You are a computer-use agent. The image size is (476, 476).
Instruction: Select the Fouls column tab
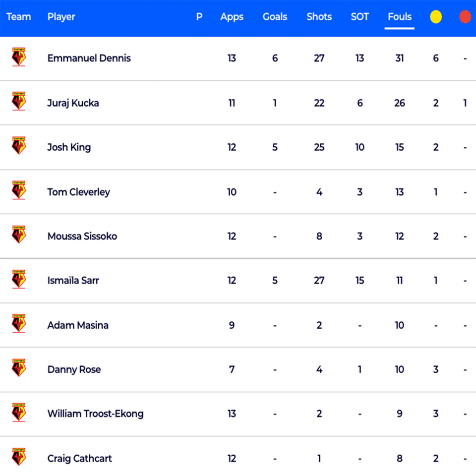click(x=400, y=17)
